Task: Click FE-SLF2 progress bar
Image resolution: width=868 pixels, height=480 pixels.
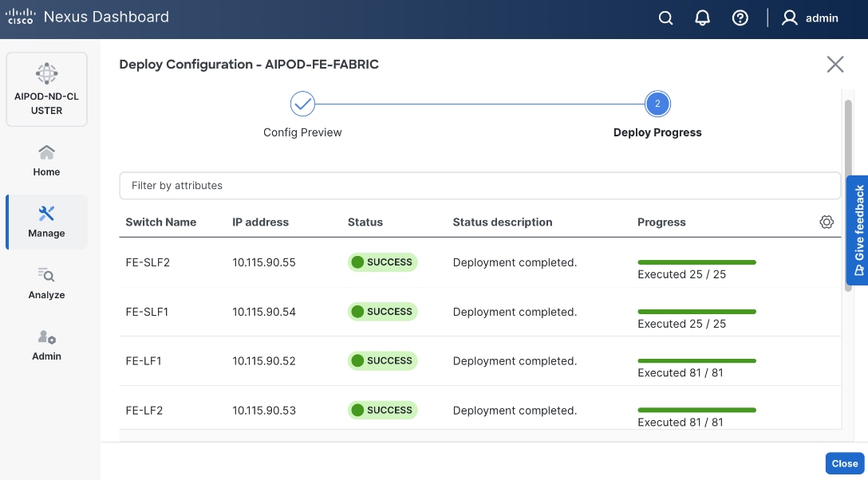Action: click(x=696, y=262)
